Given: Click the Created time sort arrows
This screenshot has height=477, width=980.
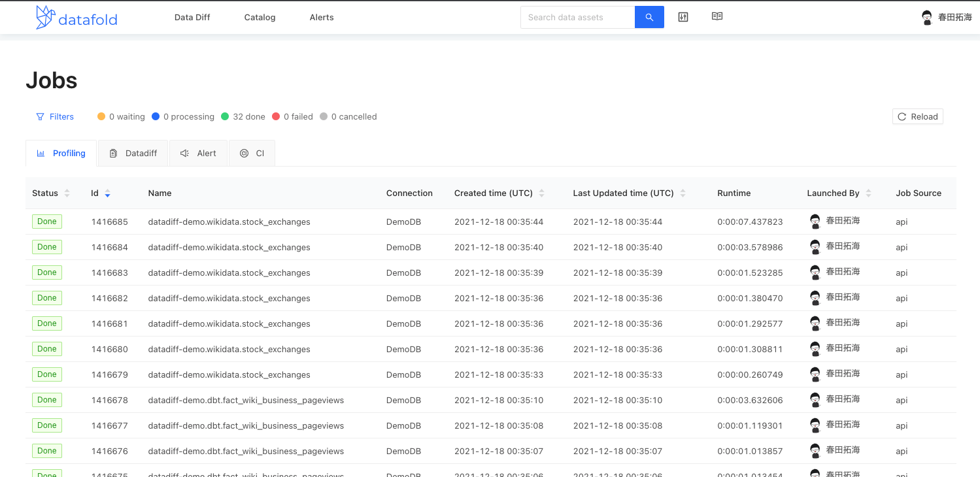Looking at the screenshot, I should pos(542,193).
